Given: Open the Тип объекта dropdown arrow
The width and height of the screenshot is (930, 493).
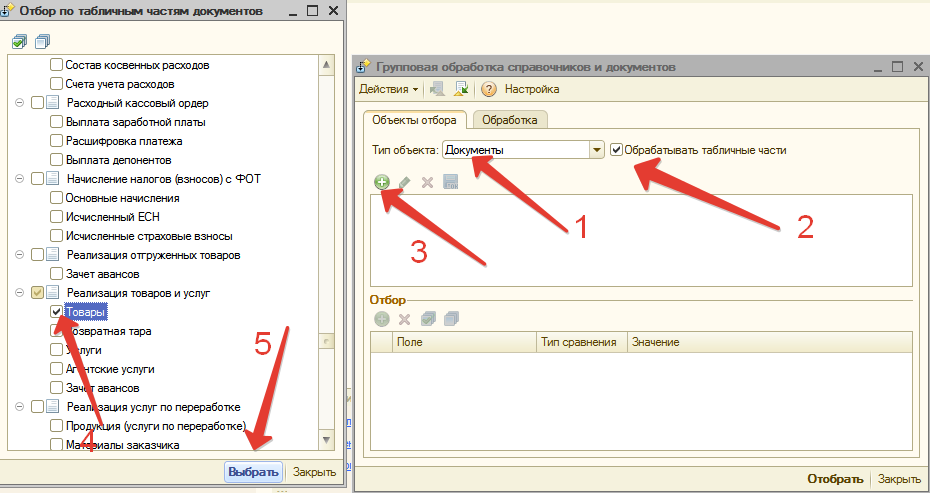Looking at the screenshot, I should pyautogui.click(x=597, y=150).
